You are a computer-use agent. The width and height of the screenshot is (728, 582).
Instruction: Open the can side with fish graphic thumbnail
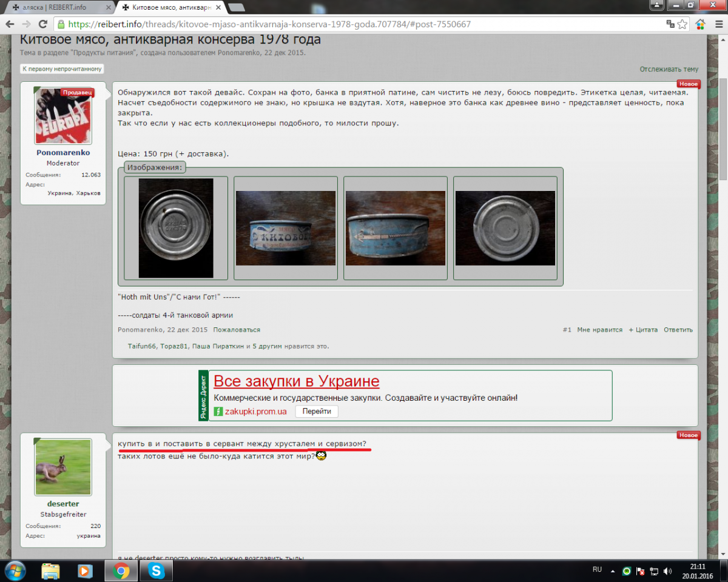click(x=396, y=228)
